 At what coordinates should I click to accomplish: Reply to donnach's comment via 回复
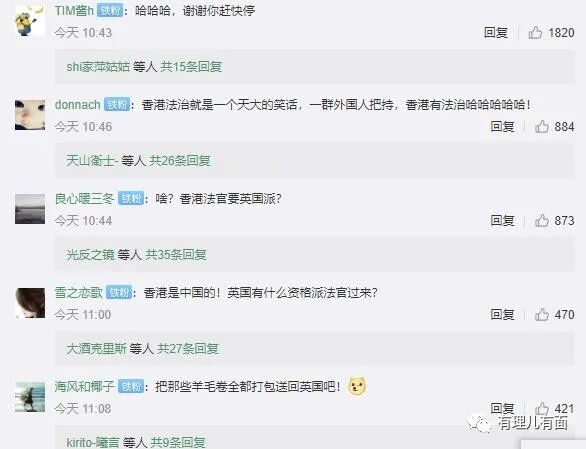(x=502, y=126)
